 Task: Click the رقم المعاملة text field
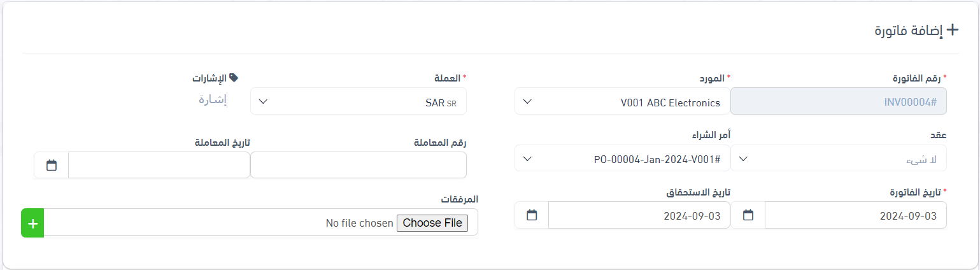pyautogui.click(x=359, y=165)
